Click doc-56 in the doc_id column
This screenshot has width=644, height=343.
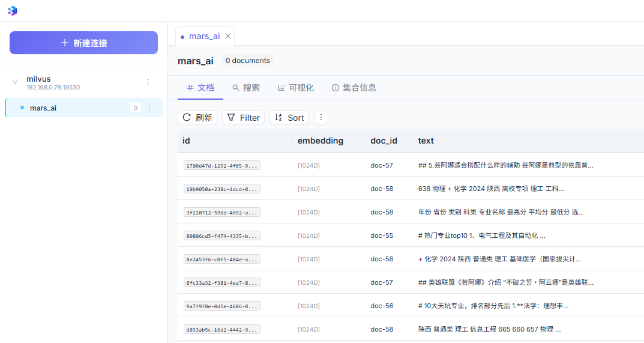[382, 306]
